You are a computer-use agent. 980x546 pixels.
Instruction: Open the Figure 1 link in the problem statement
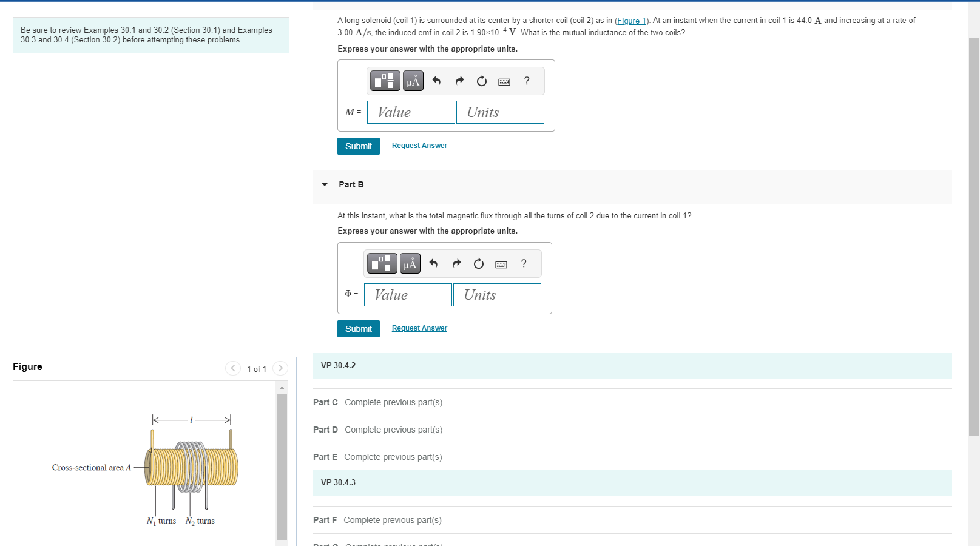click(632, 20)
